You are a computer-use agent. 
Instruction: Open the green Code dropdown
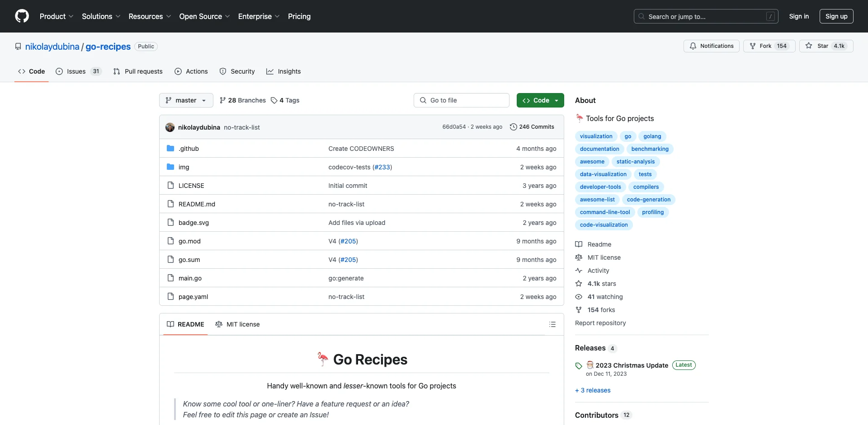point(540,100)
